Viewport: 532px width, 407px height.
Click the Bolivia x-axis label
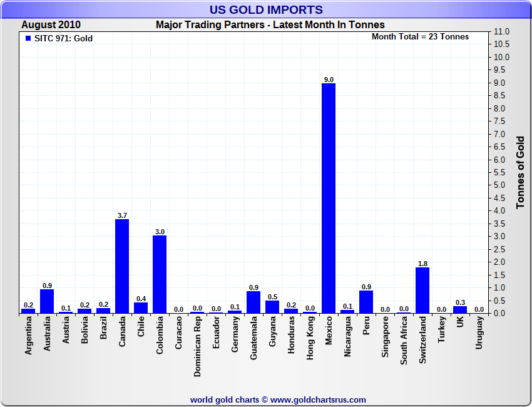click(84, 329)
